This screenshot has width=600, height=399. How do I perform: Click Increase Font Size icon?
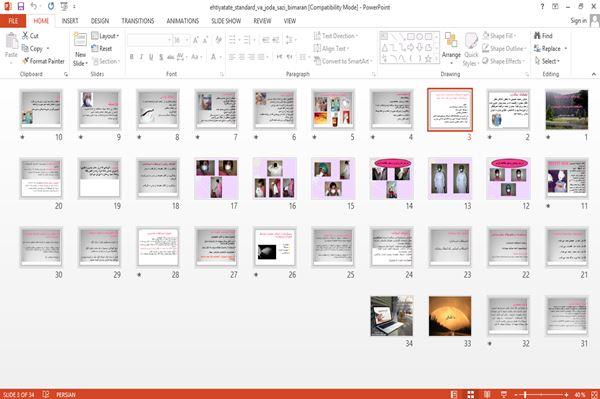click(196, 40)
